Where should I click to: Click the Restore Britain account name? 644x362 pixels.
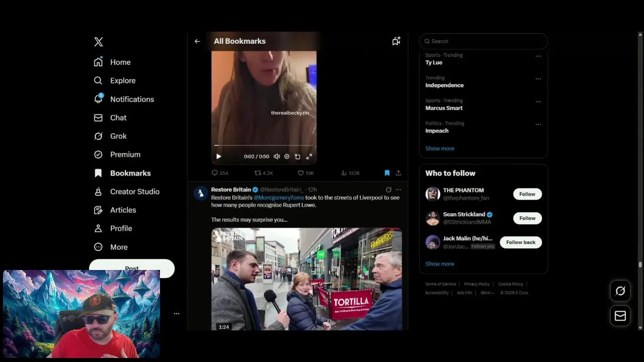pyautogui.click(x=231, y=190)
